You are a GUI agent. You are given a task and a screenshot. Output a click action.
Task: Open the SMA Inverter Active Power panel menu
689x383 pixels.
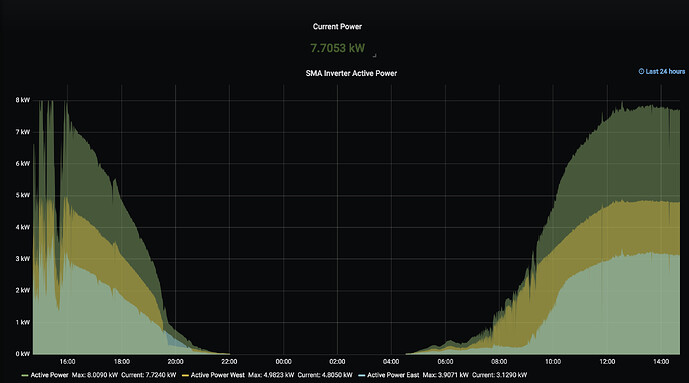click(351, 73)
